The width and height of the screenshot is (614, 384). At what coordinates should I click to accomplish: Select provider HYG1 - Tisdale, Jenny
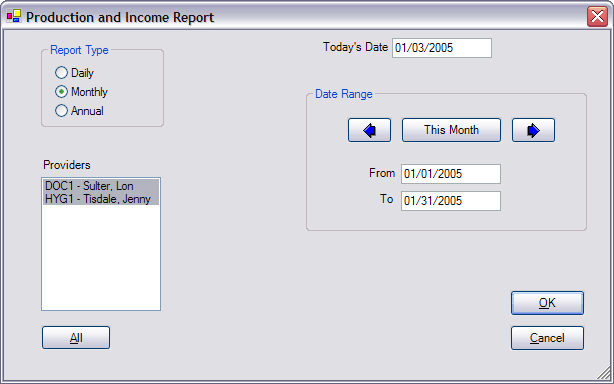(x=101, y=198)
